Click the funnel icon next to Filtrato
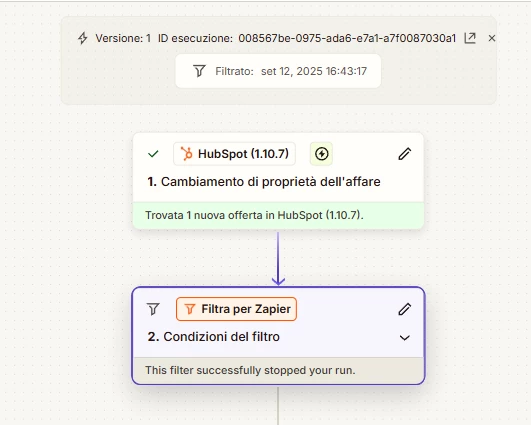Screen dimensions: 531x425 click(x=199, y=71)
